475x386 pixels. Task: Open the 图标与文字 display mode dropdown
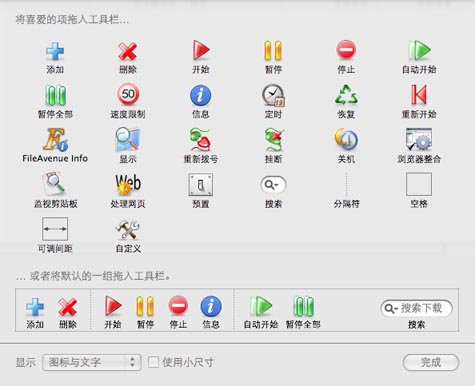[92, 362]
